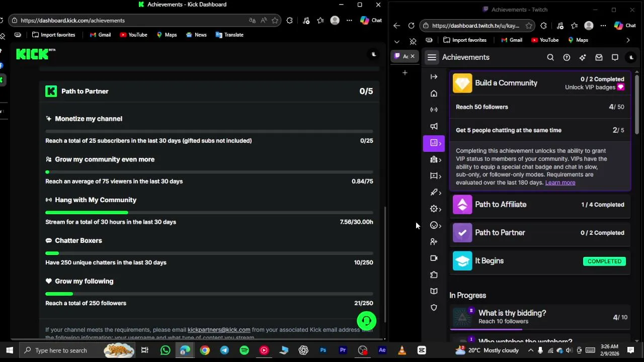Open Settings and more in Kick browser
The height and width of the screenshot is (362, 644).
349,21
